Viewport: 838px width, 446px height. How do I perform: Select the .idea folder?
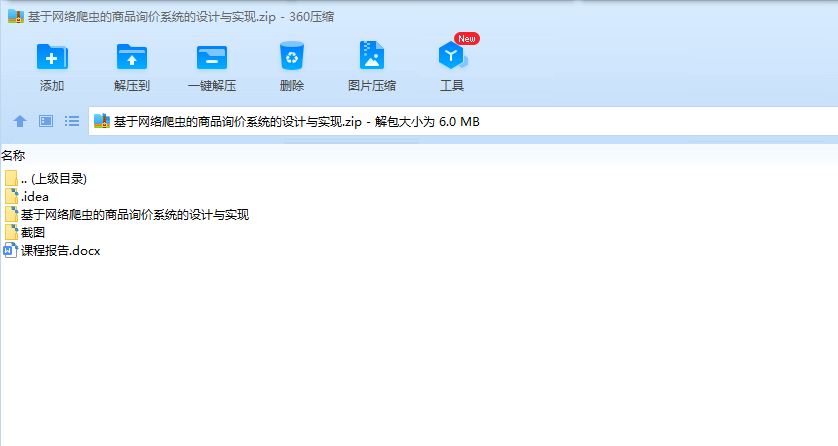point(27,197)
